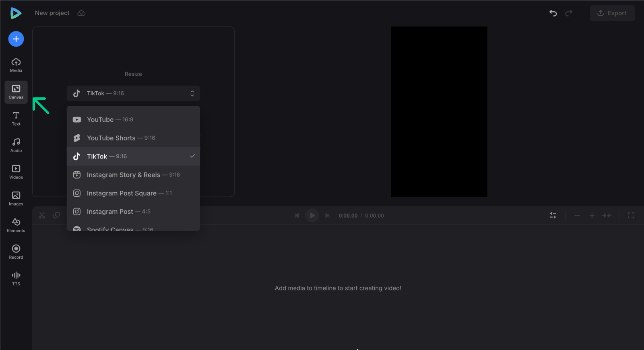Select the checked TikTok 9:16 option
The image size is (644, 350).
(x=133, y=156)
